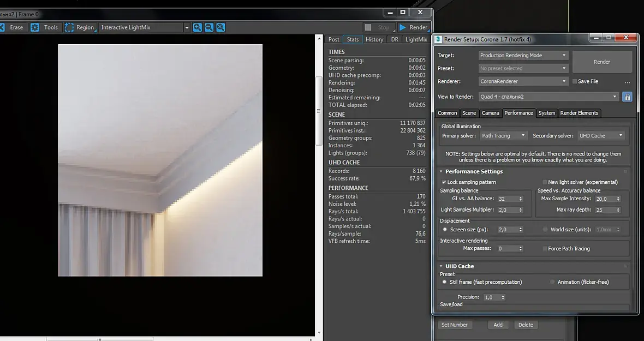Screen dimensions: 644x341
Task: Collapse the UHD Cache rollout
Action: tap(441, 266)
